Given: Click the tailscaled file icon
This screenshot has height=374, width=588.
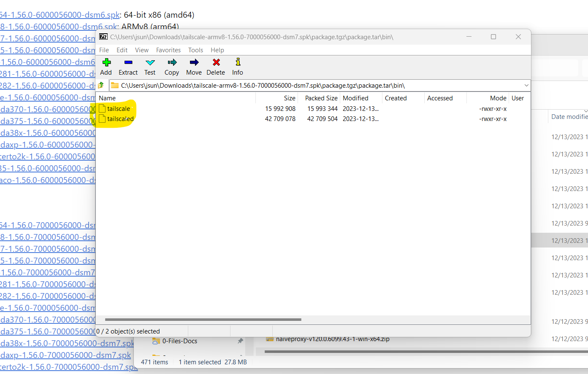Looking at the screenshot, I should click(x=102, y=118).
